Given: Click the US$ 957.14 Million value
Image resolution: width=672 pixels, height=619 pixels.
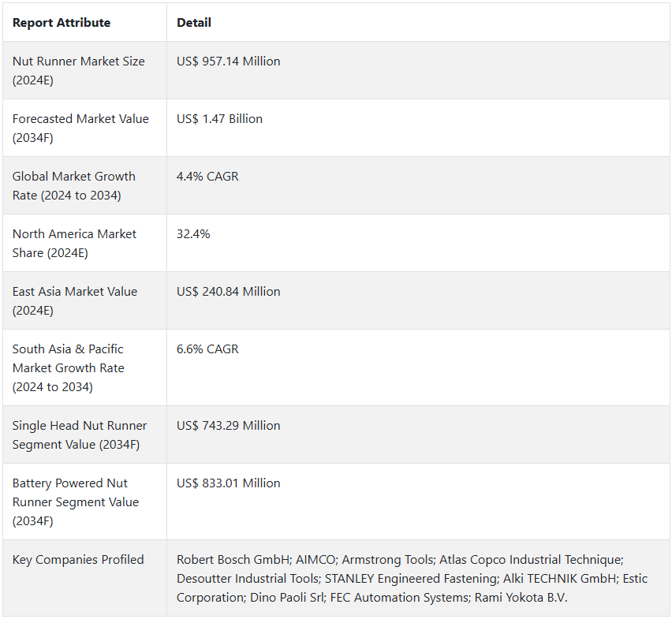Looking at the screenshot, I should [229, 62].
